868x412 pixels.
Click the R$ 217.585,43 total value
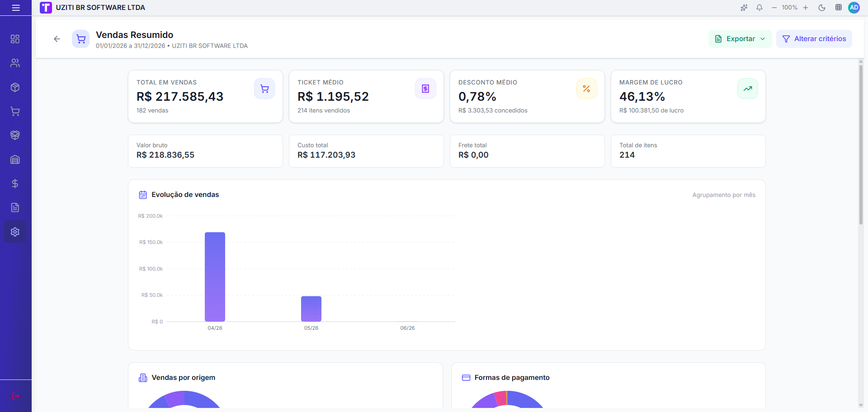click(x=180, y=97)
